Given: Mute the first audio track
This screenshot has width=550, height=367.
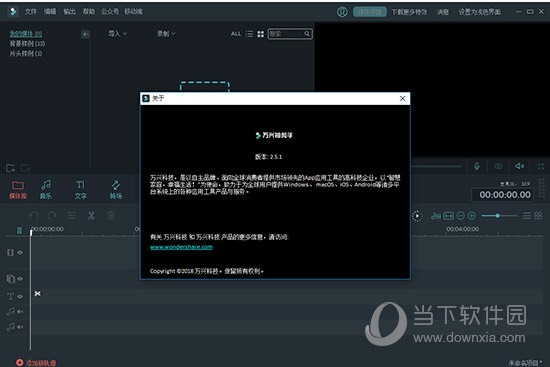Looking at the screenshot, I should 20,312.
